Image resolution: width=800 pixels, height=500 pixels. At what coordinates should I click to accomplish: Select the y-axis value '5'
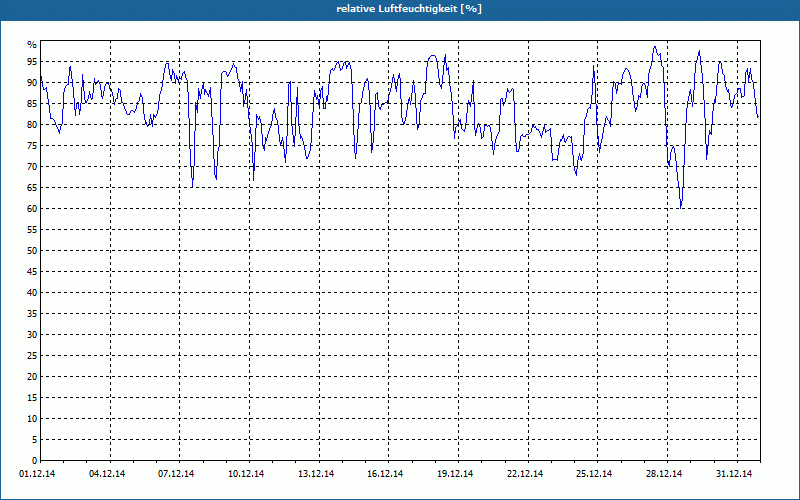coord(35,439)
